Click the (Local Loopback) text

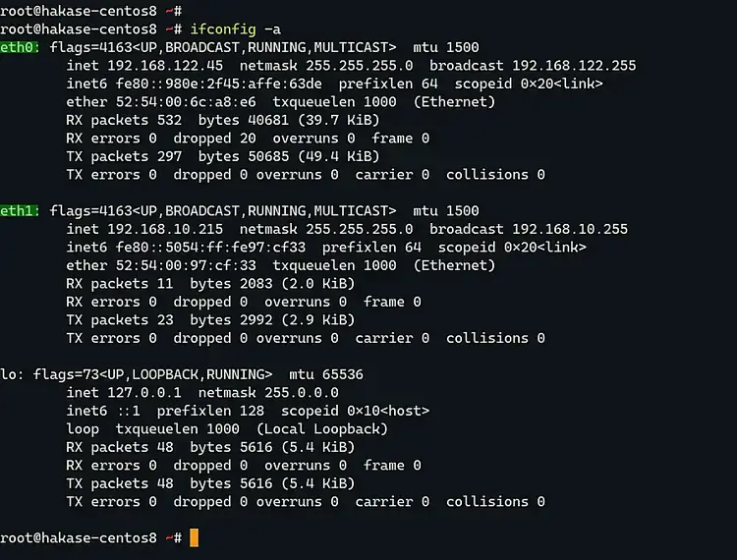321,429
